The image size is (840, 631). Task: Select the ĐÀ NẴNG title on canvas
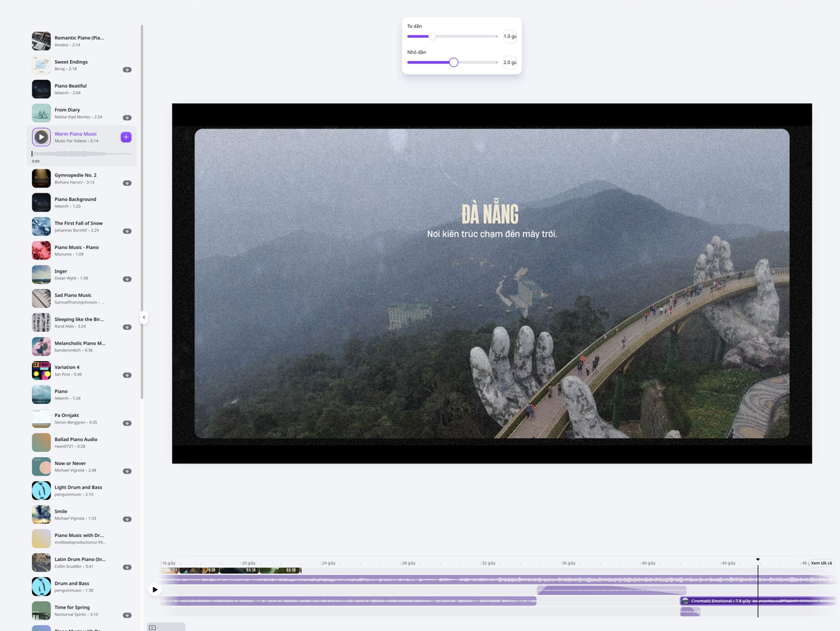pyautogui.click(x=490, y=214)
